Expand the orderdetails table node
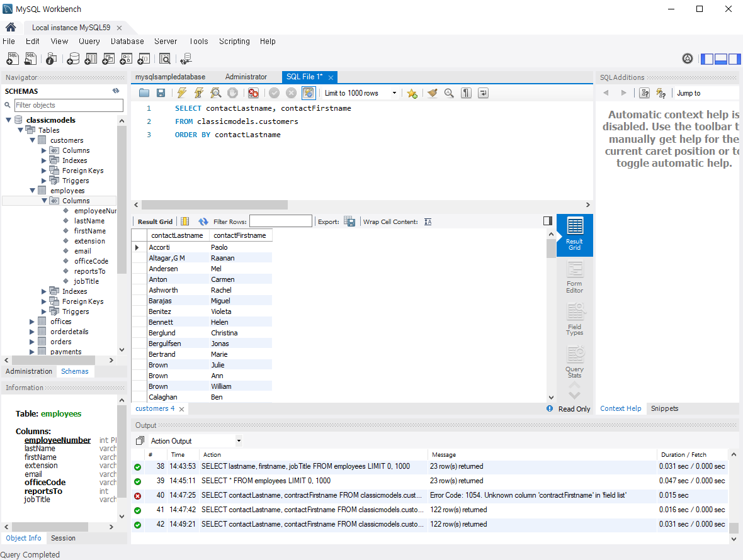 pyautogui.click(x=32, y=332)
